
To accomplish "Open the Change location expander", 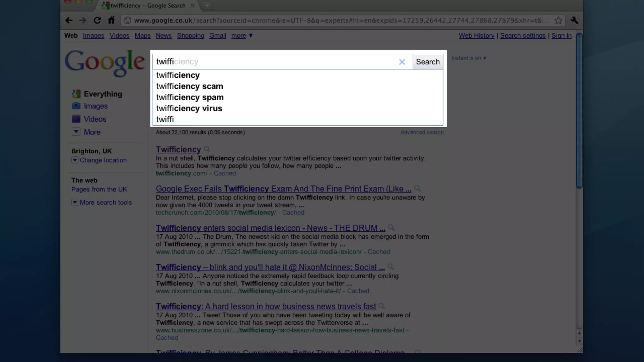I will (75, 160).
